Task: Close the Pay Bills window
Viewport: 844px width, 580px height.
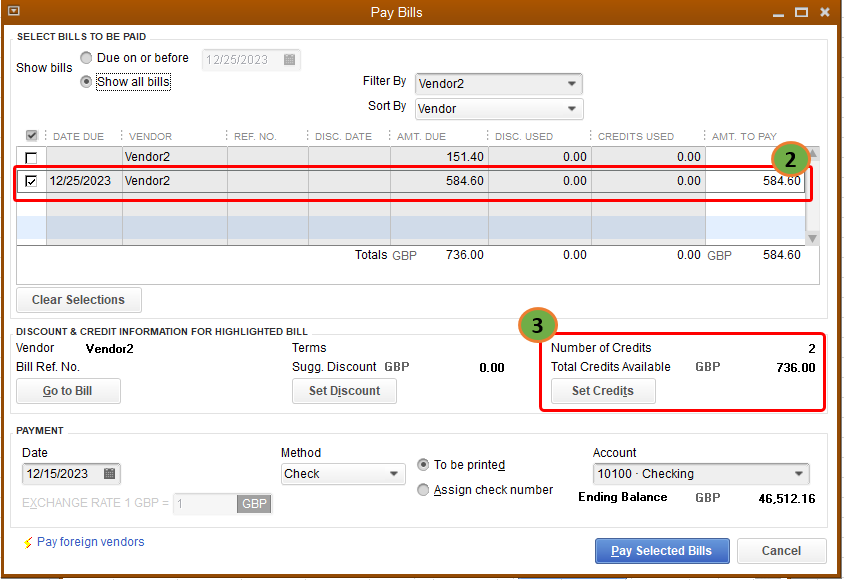Action: click(825, 12)
